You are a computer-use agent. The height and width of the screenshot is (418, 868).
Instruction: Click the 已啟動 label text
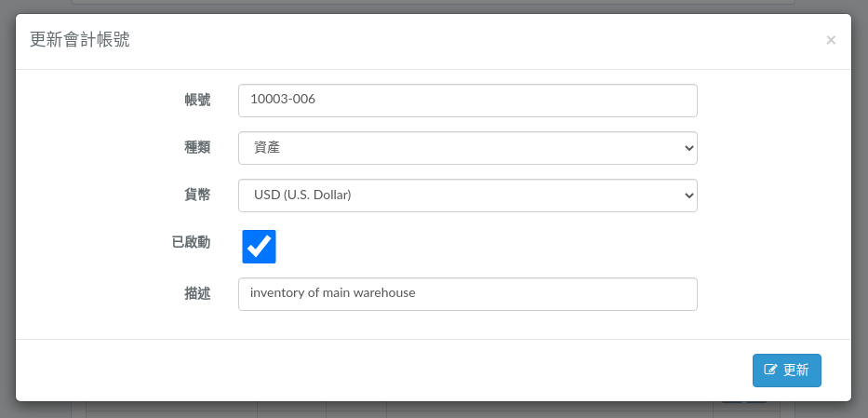tap(191, 242)
